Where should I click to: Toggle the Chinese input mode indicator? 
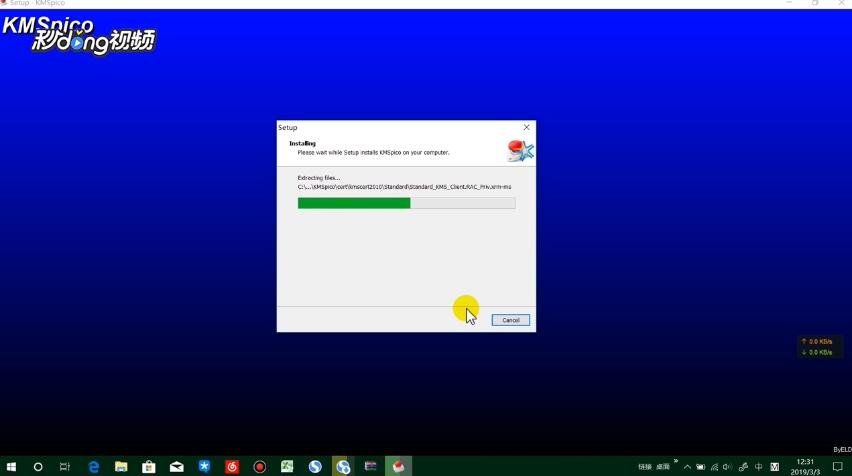coord(759,467)
